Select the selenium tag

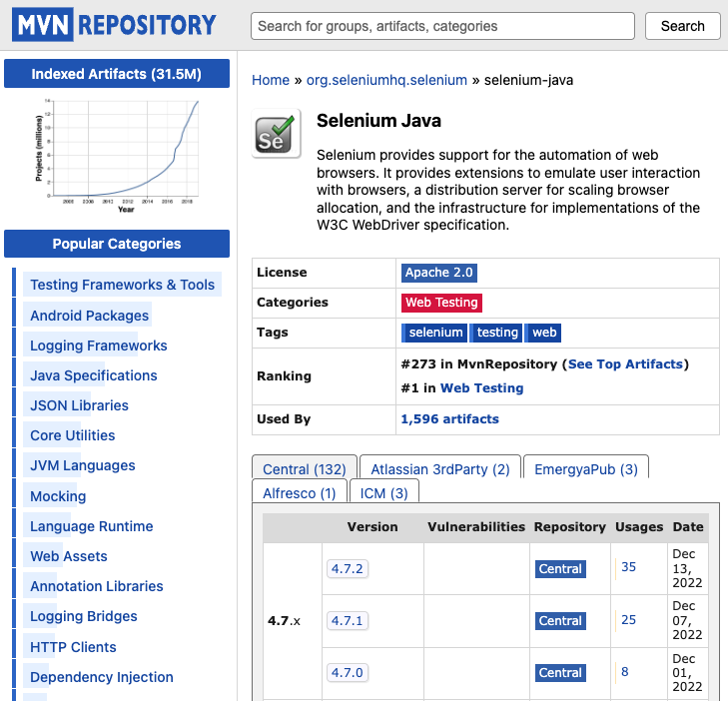click(x=434, y=333)
